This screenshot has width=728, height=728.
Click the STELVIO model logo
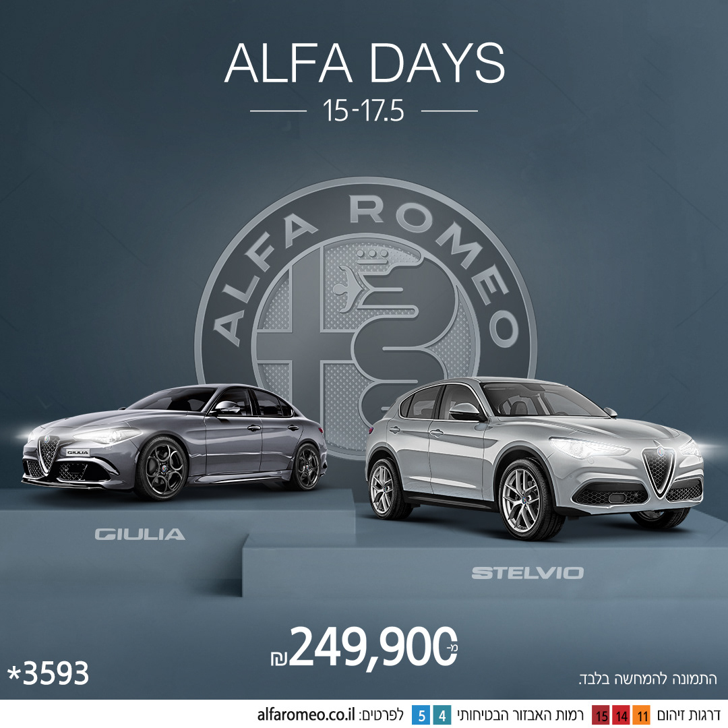527,573
